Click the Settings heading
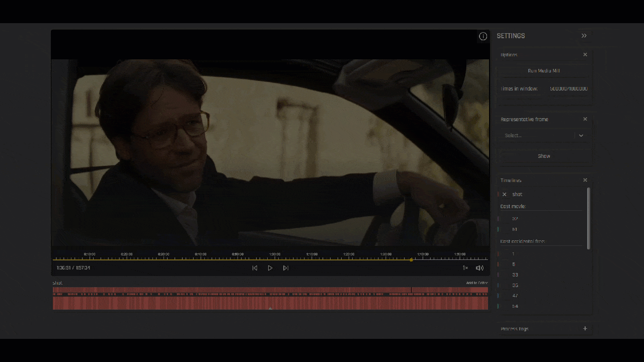 [x=511, y=36]
